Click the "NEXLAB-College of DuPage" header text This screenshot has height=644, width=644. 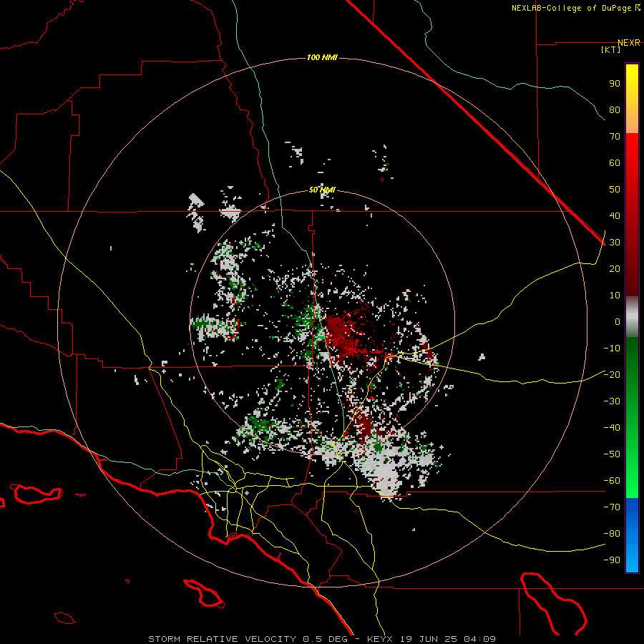[x=572, y=8]
